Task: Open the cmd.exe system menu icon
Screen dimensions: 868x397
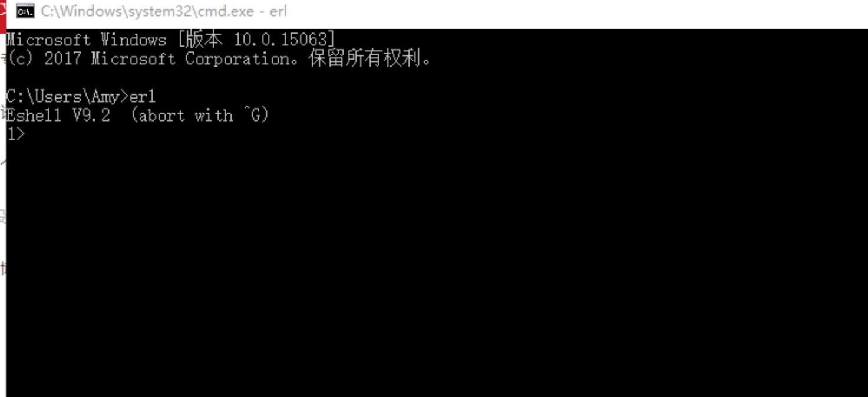Action: point(25,11)
